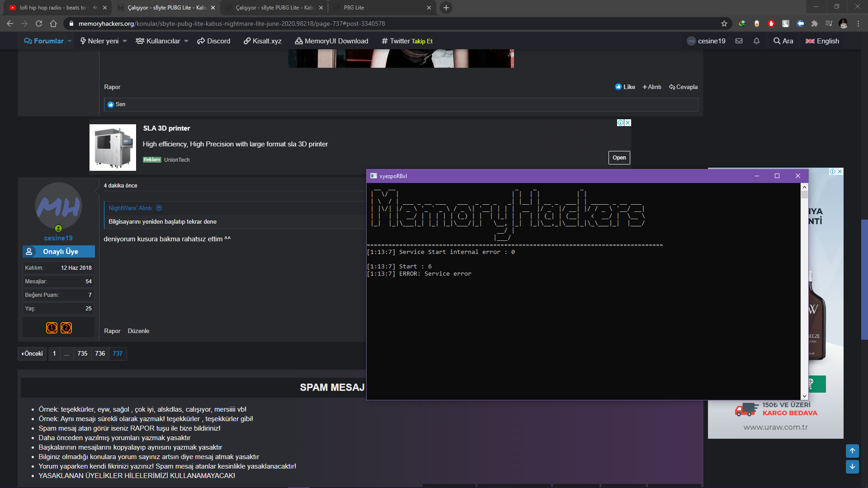This screenshot has width=868, height=488.
Task: Open the cesine19 account menu
Action: [x=706, y=41]
